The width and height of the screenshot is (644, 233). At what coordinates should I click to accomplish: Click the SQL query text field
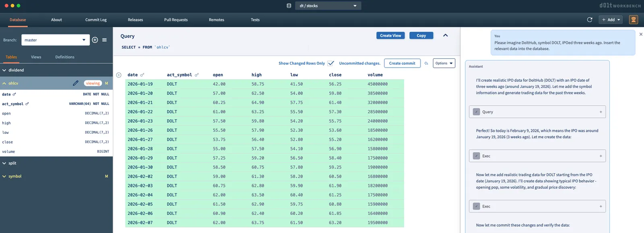[x=213, y=48]
